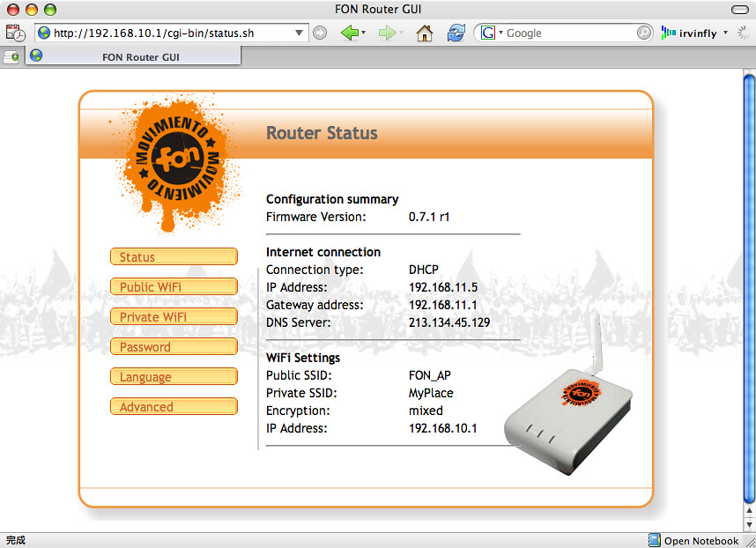Select the Language settings page
The image size is (756, 548).
[x=174, y=377]
